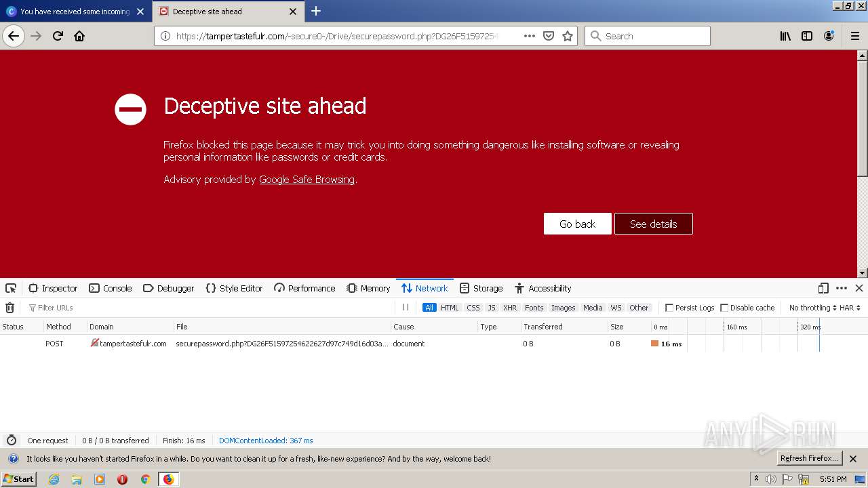The width and height of the screenshot is (868, 488).
Task: Sort requests by Transferred column
Action: pyautogui.click(x=564, y=327)
